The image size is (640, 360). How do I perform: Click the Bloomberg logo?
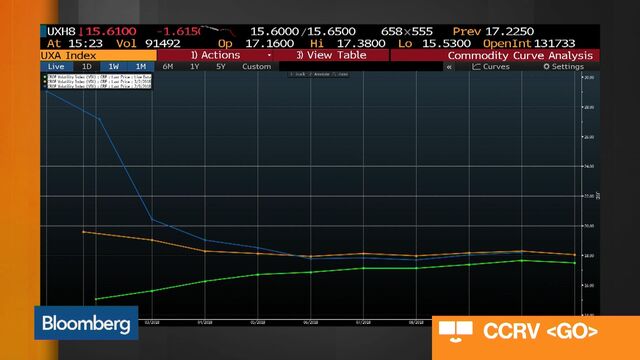pyautogui.click(x=86, y=323)
